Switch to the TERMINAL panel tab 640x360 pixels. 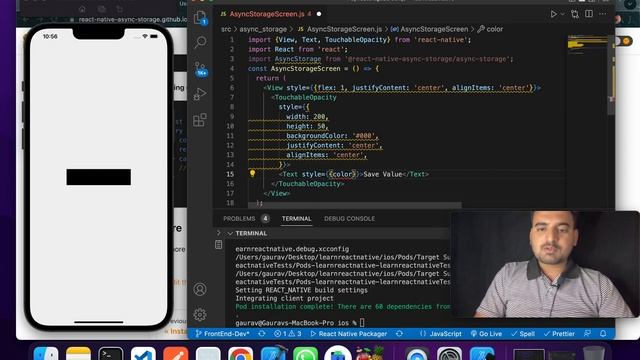coord(296,219)
